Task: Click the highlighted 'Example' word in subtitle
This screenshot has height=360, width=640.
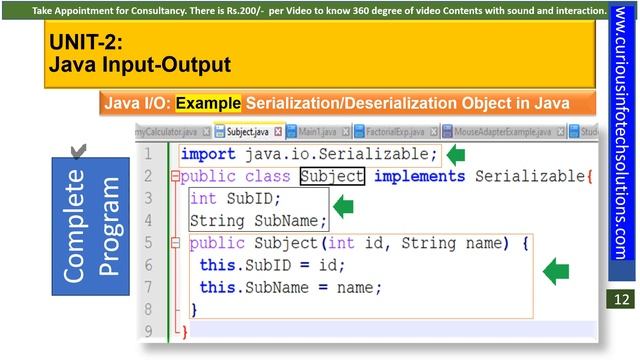Action: point(208,103)
